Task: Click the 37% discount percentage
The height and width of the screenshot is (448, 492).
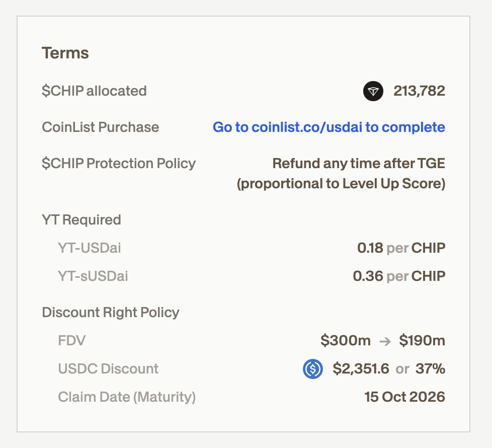Action: (430, 369)
